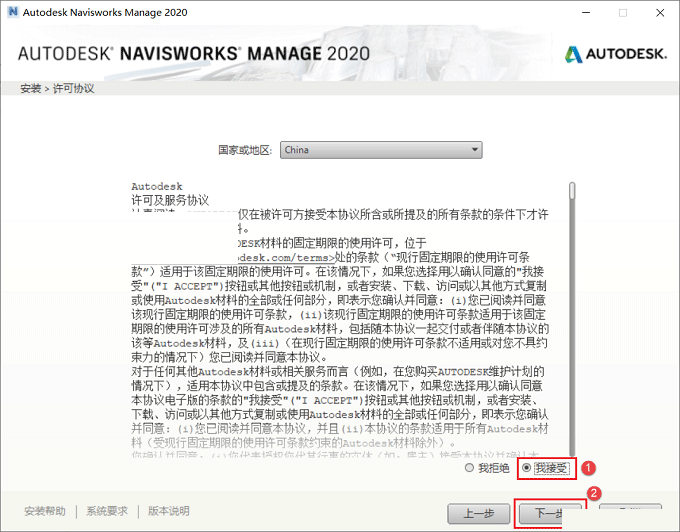Select the 我拒绝 radio button
The image size is (680, 532).
[x=469, y=468]
